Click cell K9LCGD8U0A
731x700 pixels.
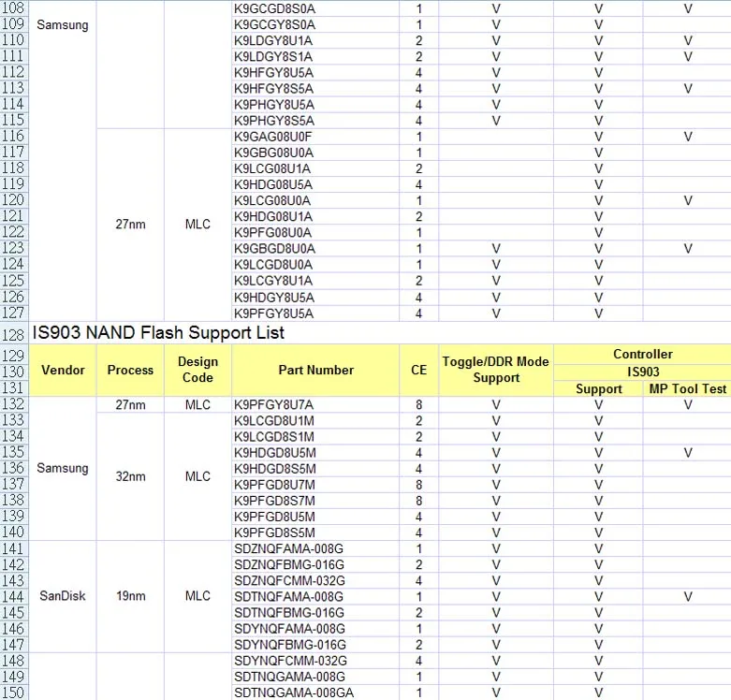pos(315,265)
